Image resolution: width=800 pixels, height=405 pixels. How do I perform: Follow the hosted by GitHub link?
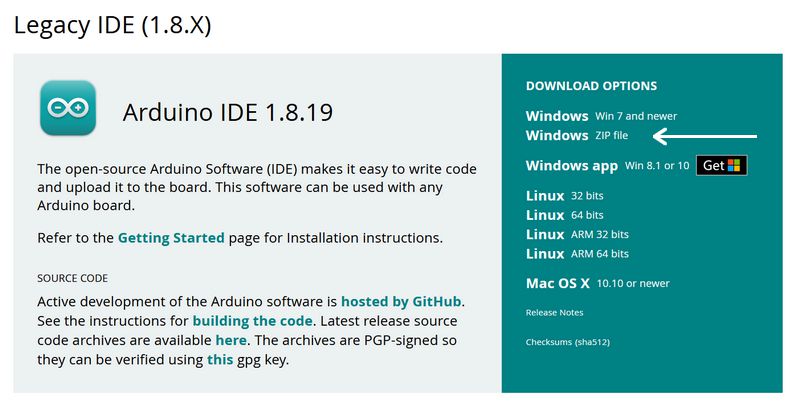coord(401,301)
